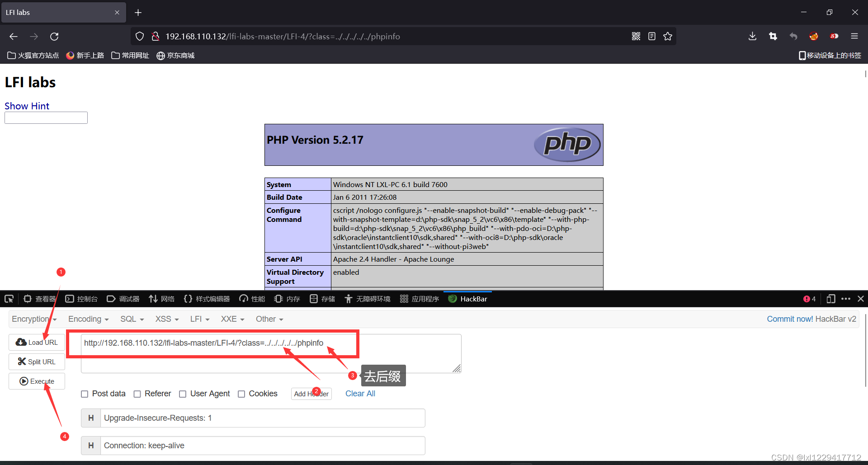
Task: Click the Upgrade-Insecure-Requests header input field
Action: pos(262,418)
